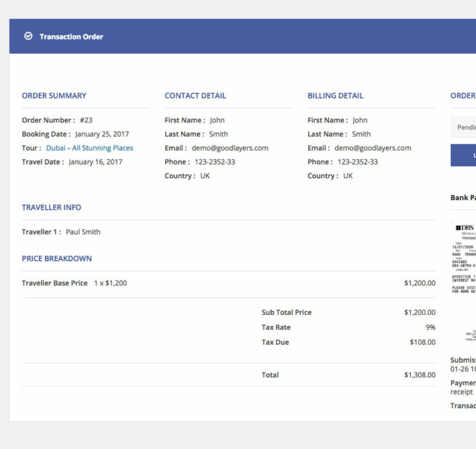The width and height of the screenshot is (476, 449).
Task: Open the Pending order status dropdown
Action: (465, 127)
